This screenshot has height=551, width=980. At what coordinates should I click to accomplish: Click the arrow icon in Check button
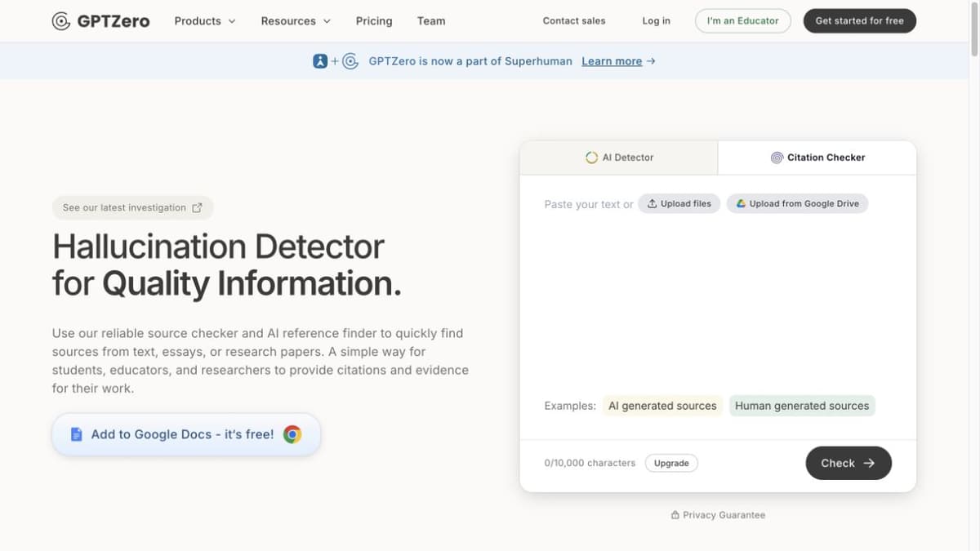(869, 463)
